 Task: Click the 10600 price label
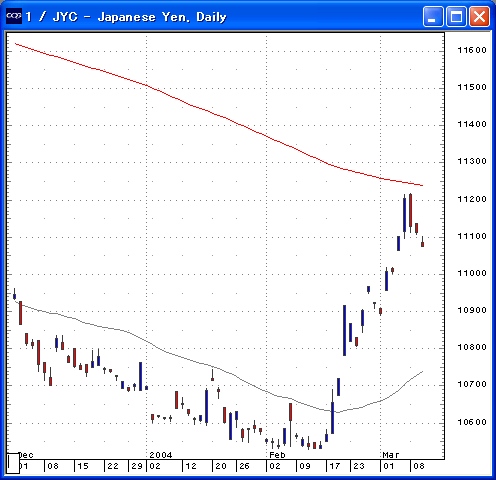click(x=472, y=422)
